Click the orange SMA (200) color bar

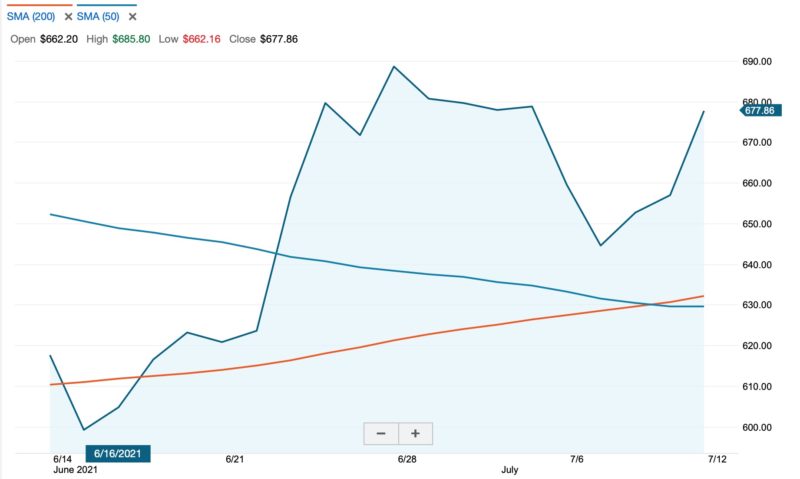[35, 5]
